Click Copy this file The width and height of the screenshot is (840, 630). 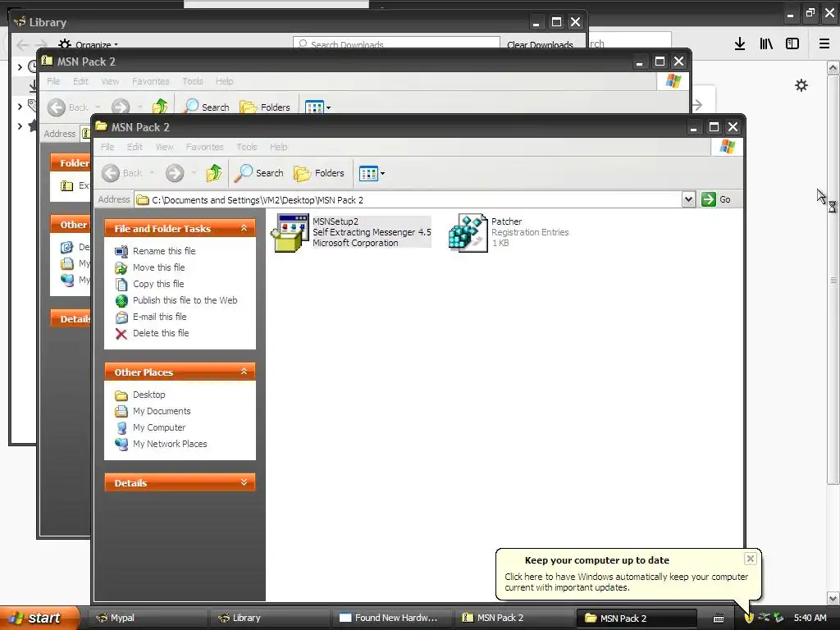(158, 284)
